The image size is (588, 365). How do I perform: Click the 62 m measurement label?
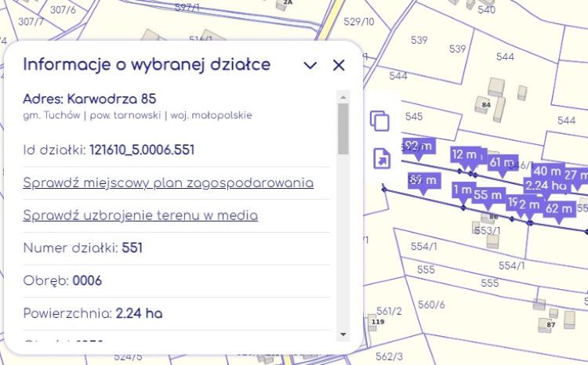[559, 208]
